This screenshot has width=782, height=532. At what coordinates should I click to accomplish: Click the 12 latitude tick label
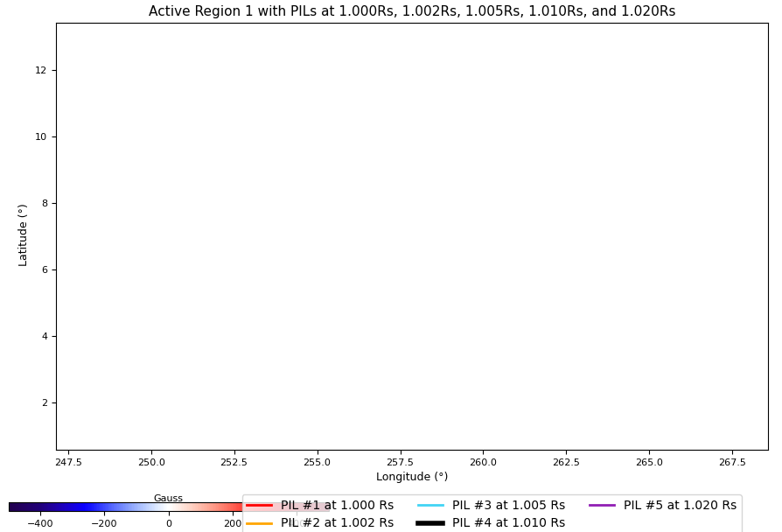(x=41, y=70)
